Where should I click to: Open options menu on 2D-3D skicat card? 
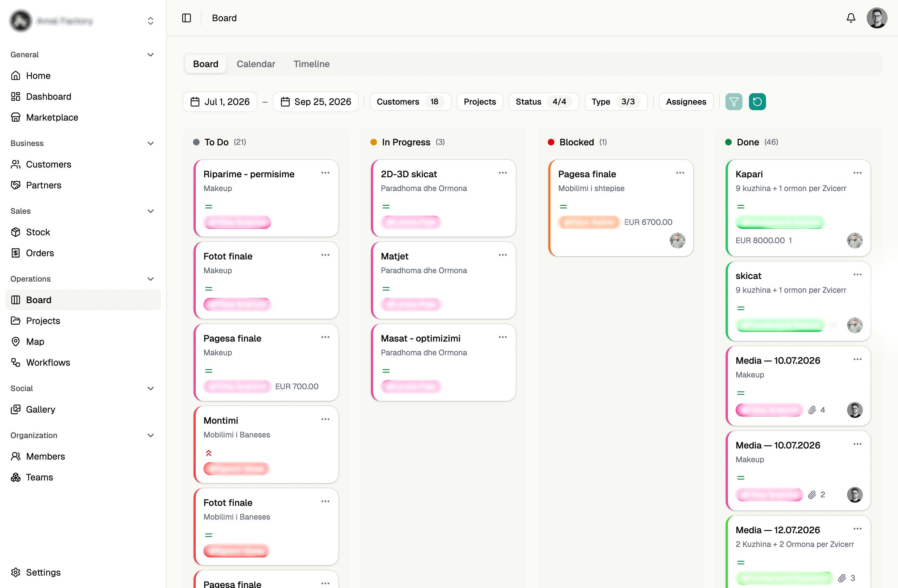tap(502, 173)
